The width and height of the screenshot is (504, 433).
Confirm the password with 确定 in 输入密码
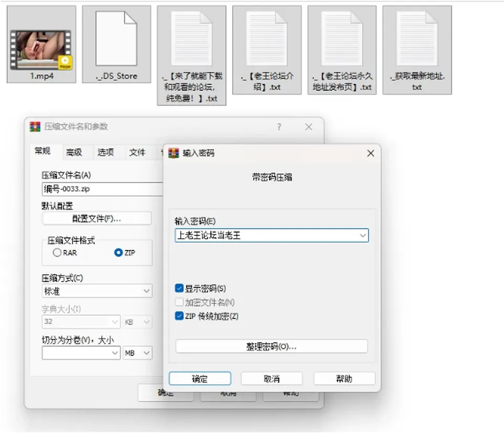[x=200, y=379]
